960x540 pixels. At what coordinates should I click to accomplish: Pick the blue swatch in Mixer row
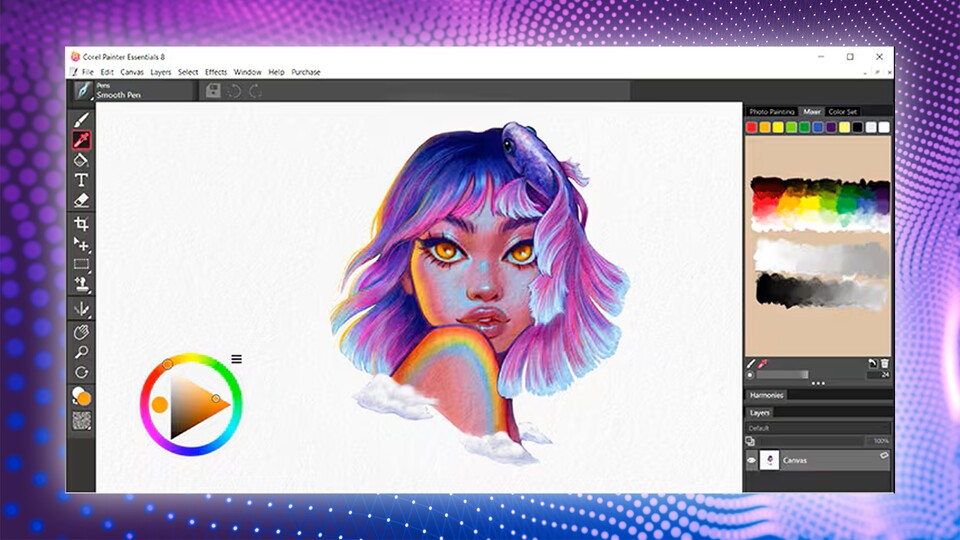pyautogui.click(x=818, y=127)
